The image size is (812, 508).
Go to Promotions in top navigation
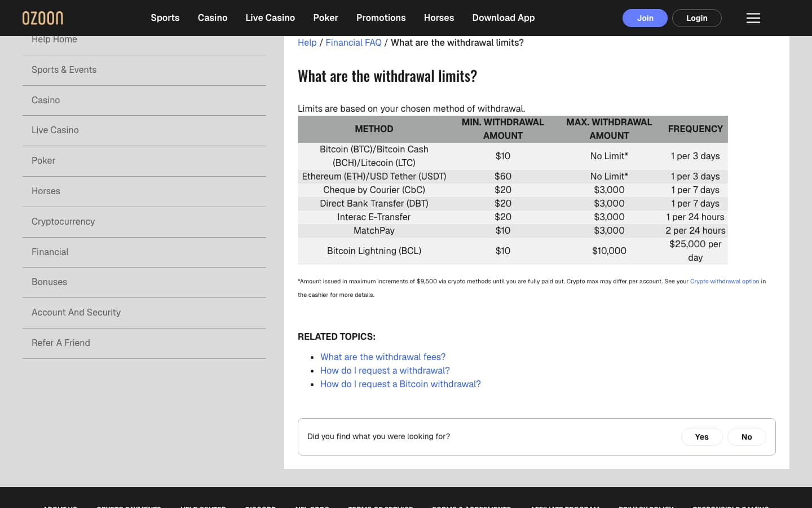coord(381,17)
